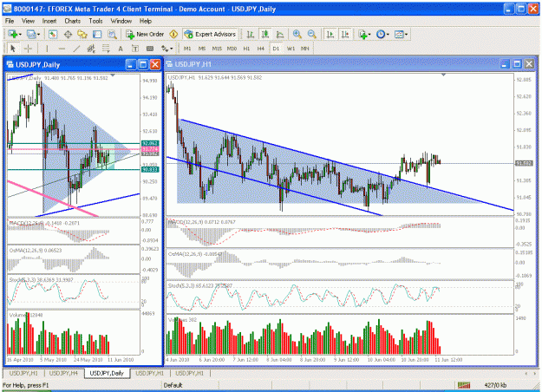Open the File menu

click(x=10, y=21)
